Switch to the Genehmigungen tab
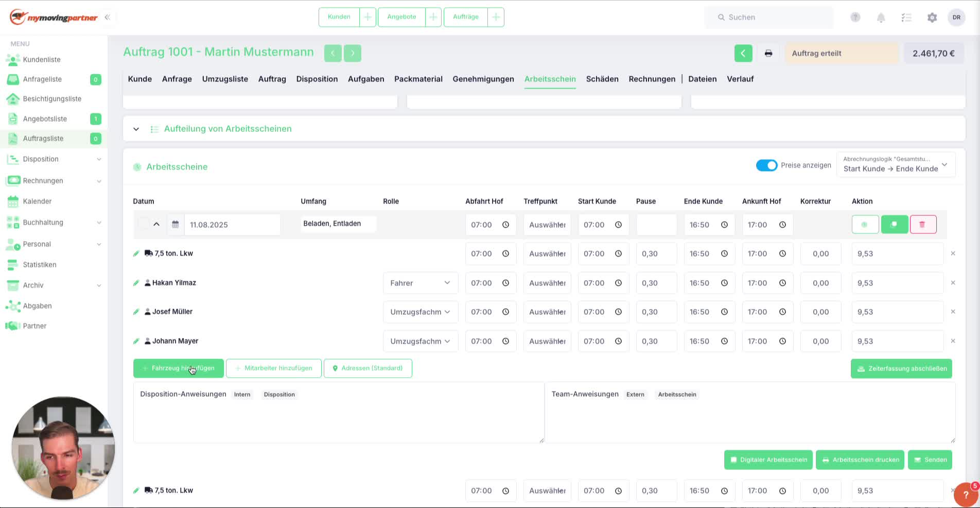The height and width of the screenshot is (508, 980). click(483, 79)
